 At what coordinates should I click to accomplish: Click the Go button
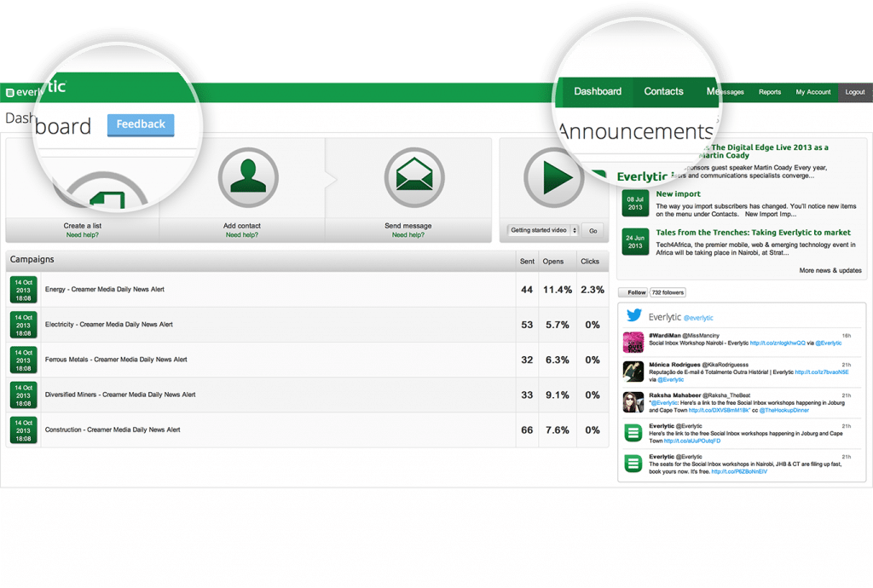click(x=593, y=230)
